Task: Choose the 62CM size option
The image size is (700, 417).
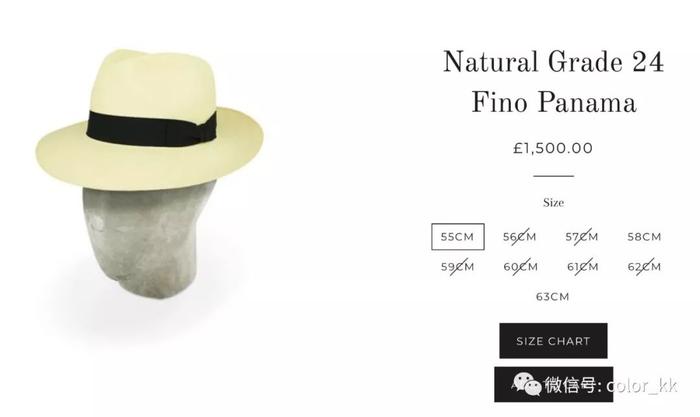Action: pyautogui.click(x=644, y=267)
